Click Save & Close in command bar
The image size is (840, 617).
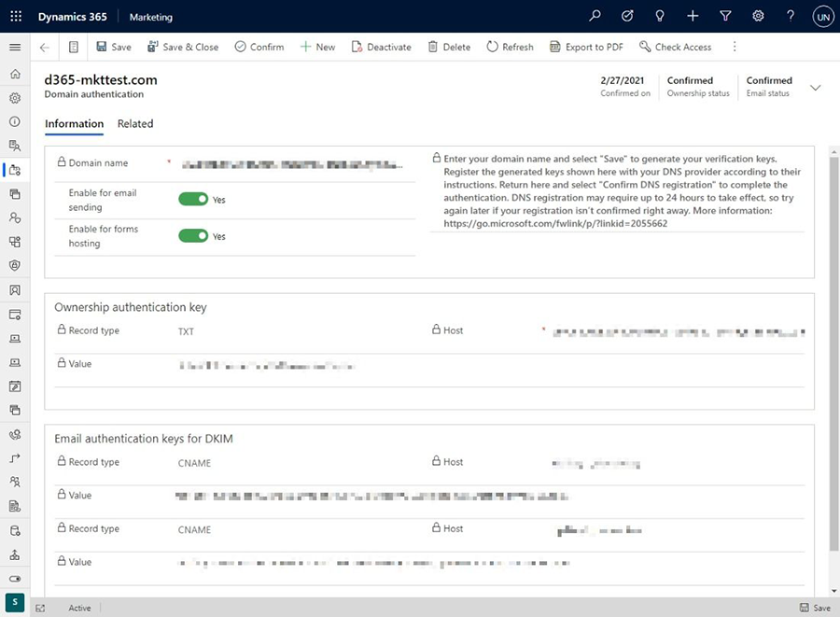(183, 47)
